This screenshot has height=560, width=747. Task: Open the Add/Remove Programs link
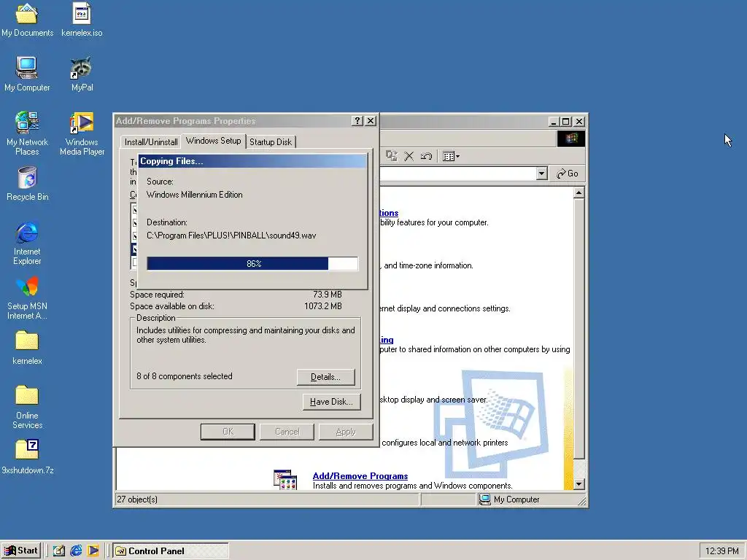[x=360, y=475]
